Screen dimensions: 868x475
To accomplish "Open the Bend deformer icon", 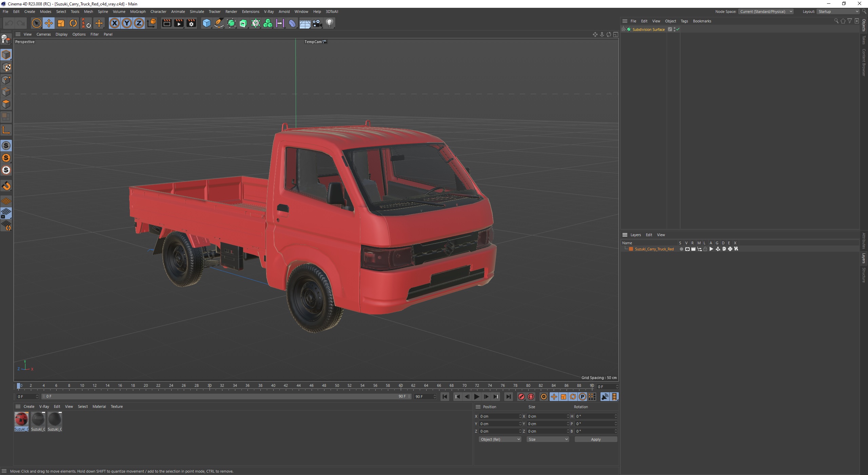I will point(292,23).
